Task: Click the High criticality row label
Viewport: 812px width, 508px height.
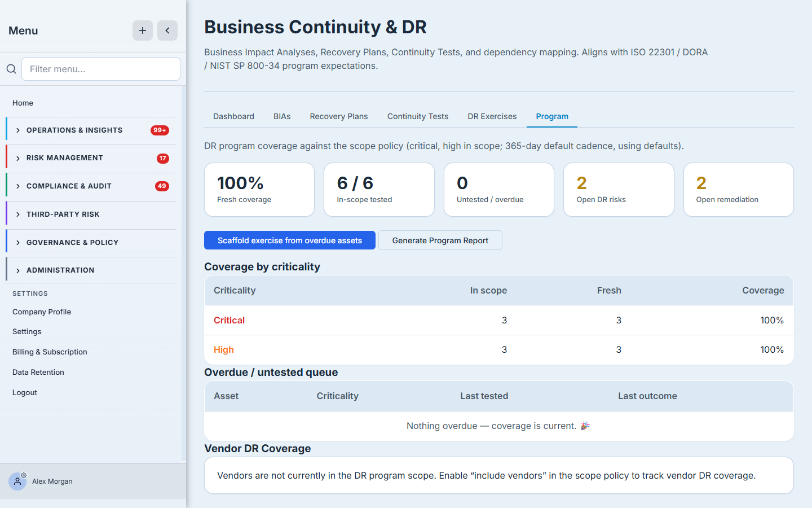Action: [224, 350]
